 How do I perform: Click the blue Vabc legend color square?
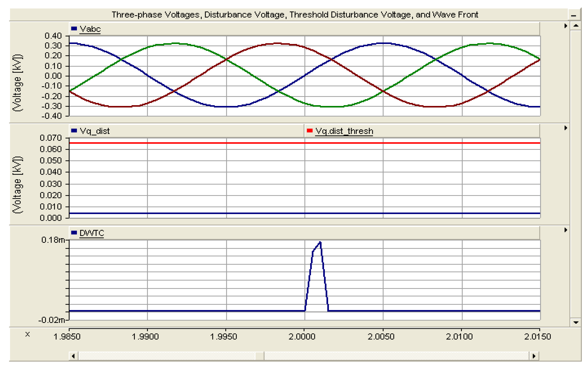[74, 29]
